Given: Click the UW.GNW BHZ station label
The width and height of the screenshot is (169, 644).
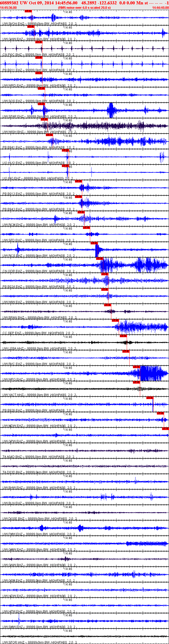Looking at the screenshot, I should [x=13, y=565].
